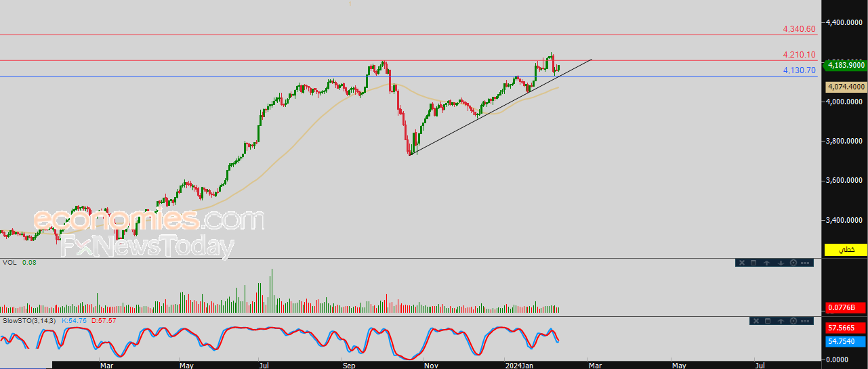Screen dimensions: 868x369
Task: Move the VOL panel down
Action: pyautogui.click(x=781, y=263)
